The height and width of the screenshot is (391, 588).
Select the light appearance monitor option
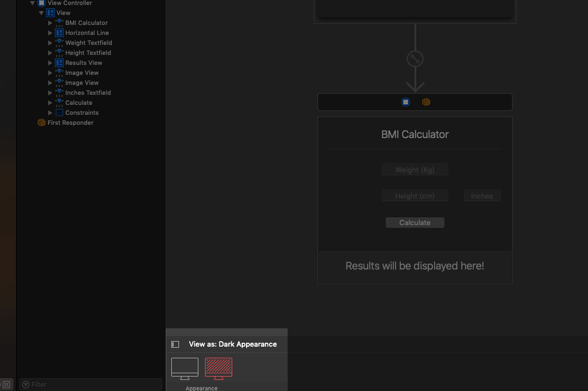(x=185, y=368)
